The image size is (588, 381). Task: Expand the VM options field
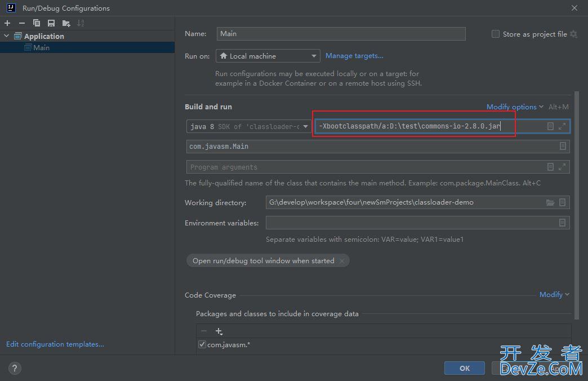(x=562, y=126)
